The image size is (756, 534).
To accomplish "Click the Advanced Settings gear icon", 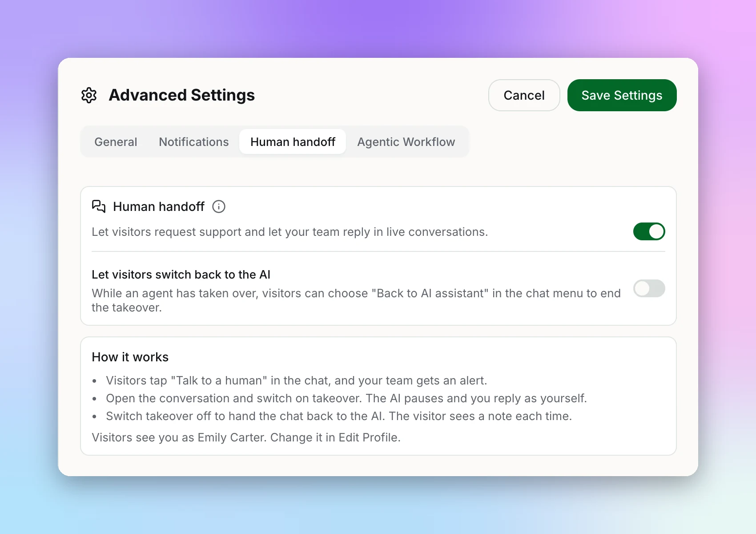I will [89, 95].
